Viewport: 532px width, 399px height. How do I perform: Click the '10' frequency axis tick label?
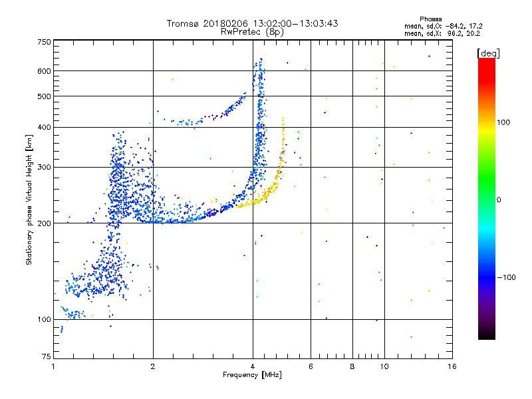[384, 366]
